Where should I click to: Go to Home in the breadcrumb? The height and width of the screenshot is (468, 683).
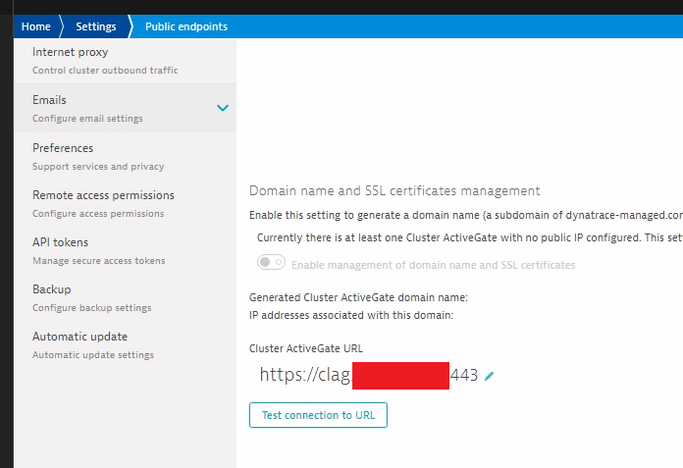pyautogui.click(x=36, y=26)
